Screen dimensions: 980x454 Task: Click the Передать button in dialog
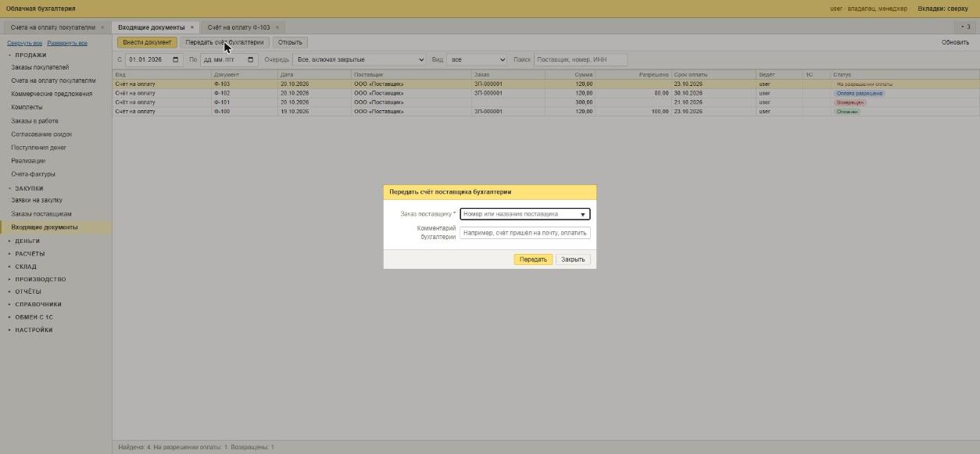[x=533, y=259]
